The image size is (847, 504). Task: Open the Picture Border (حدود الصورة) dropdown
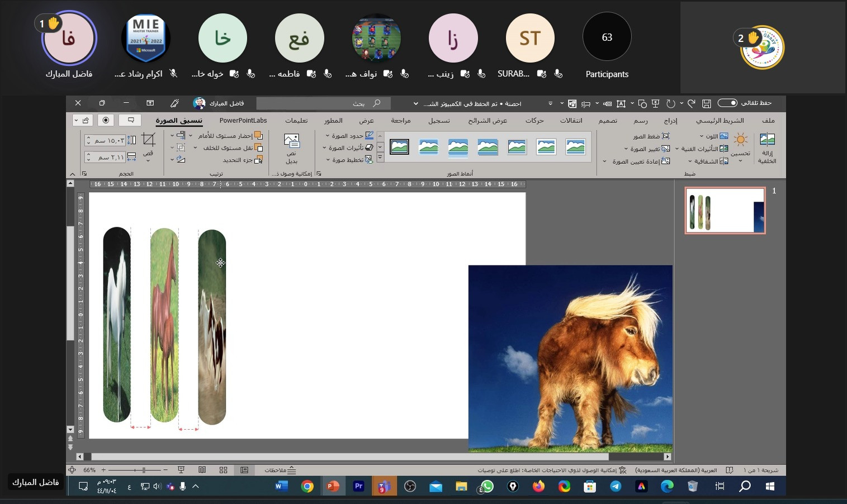[x=349, y=136]
